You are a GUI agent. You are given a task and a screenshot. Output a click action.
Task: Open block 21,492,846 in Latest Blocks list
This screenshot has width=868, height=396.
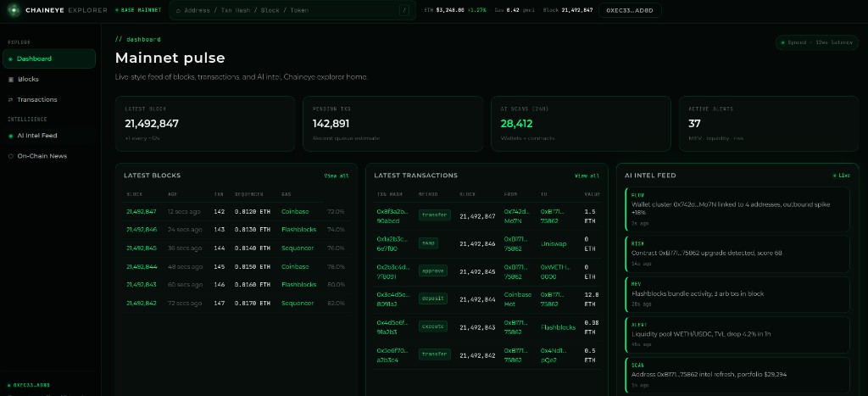(x=142, y=229)
